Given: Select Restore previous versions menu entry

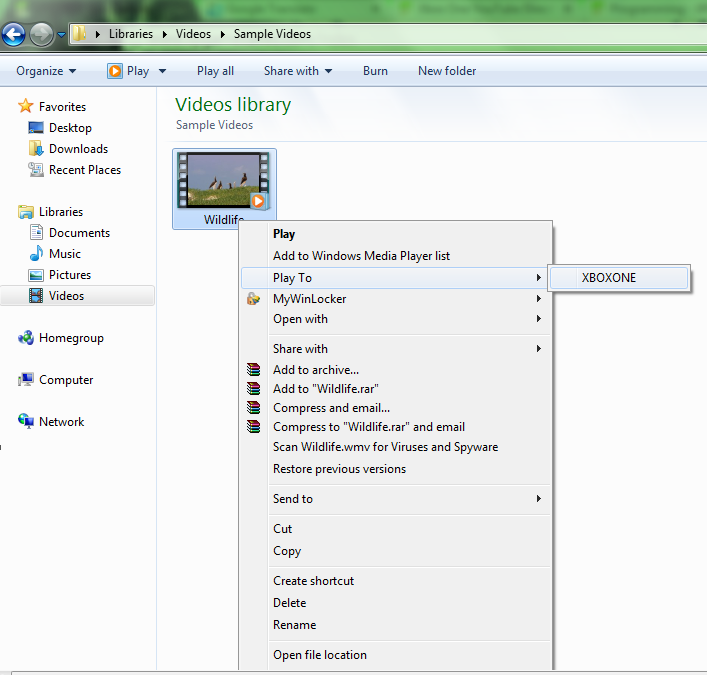Looking at the screenshot, I should point(339,469).
